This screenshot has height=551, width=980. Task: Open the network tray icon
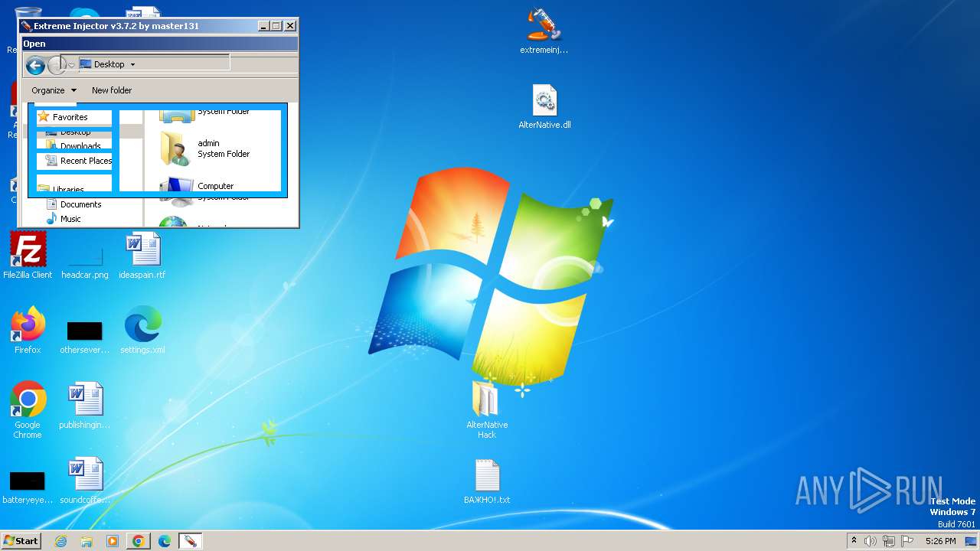coord(889,541)
